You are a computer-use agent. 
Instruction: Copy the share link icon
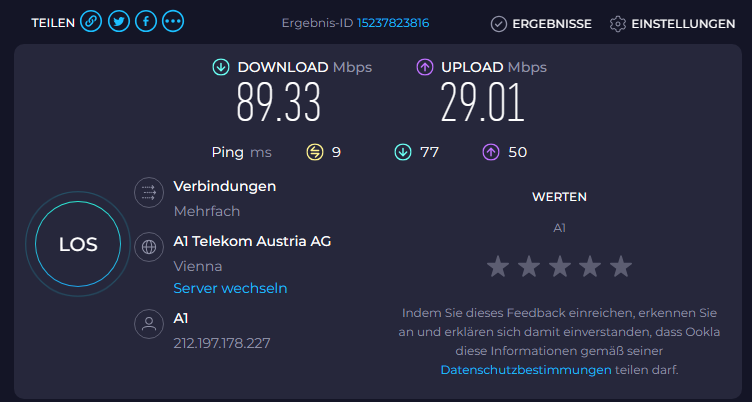tap(91, 22)
